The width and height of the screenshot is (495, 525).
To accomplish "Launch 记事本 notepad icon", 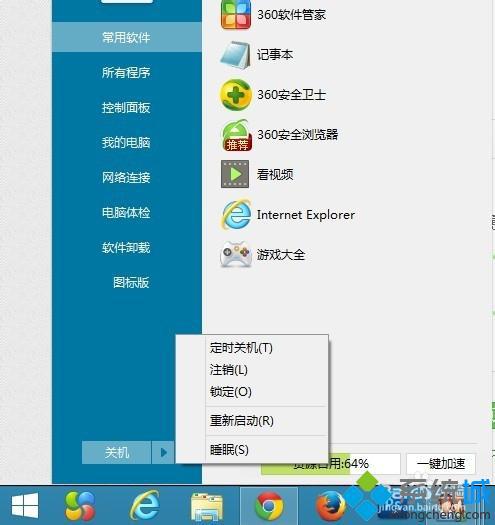I will [235, 55].
